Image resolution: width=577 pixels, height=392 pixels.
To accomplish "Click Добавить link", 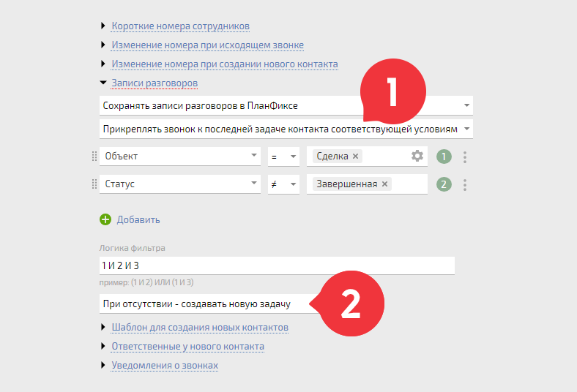I will pos(138,219).
